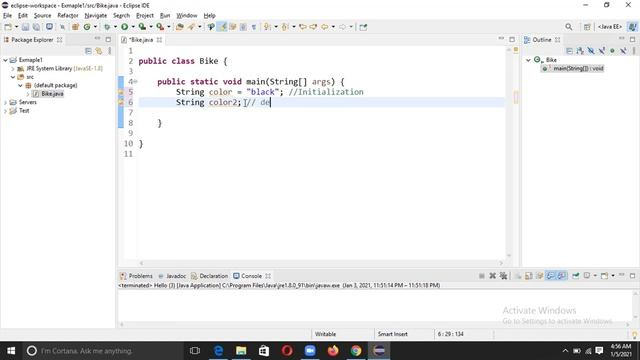Screen dimensions: 640x360
Task: Open Google Chrome from the taskbar
Action: click(x=356, y=351)
